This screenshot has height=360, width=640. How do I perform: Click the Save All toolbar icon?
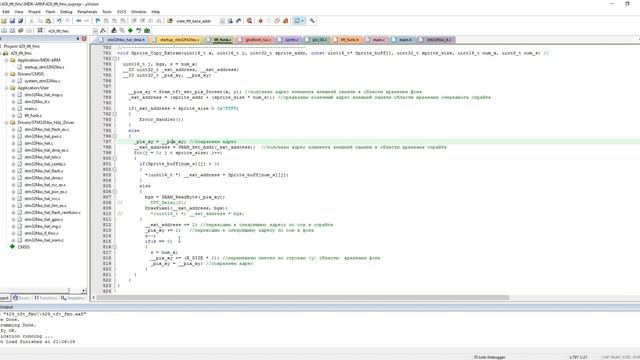tap(20, 21)
